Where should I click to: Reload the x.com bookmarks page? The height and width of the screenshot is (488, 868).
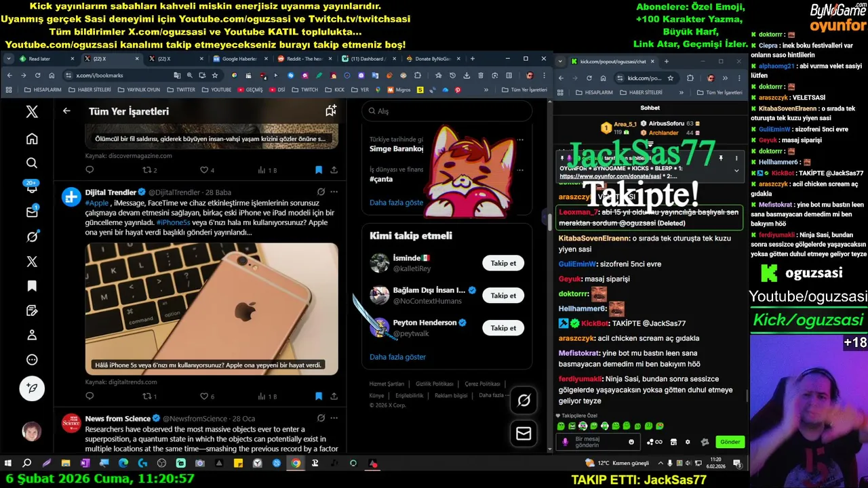[37, 75]
